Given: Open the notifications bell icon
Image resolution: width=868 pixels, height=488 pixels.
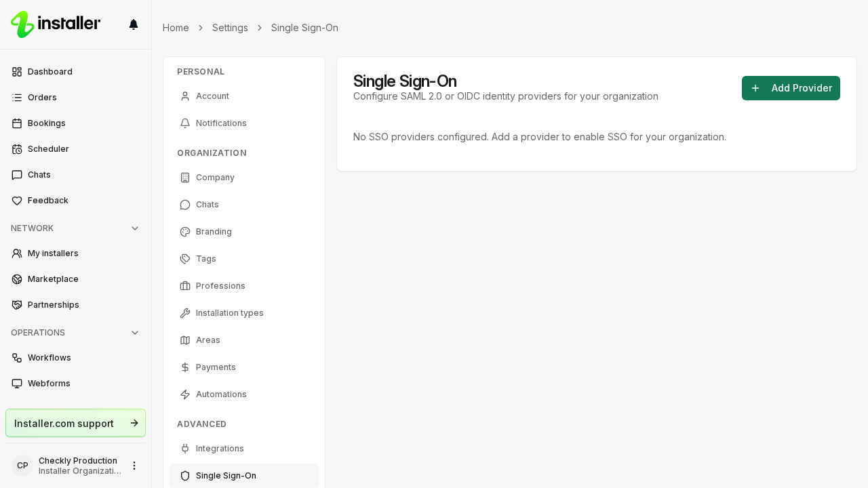Looking at the screenshot, I should [134, 24].
